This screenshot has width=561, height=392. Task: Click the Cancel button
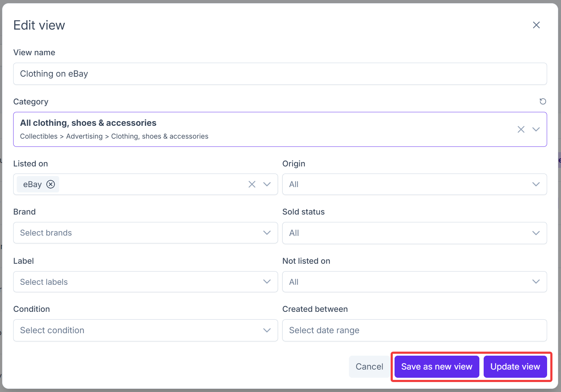pos(369,367)
